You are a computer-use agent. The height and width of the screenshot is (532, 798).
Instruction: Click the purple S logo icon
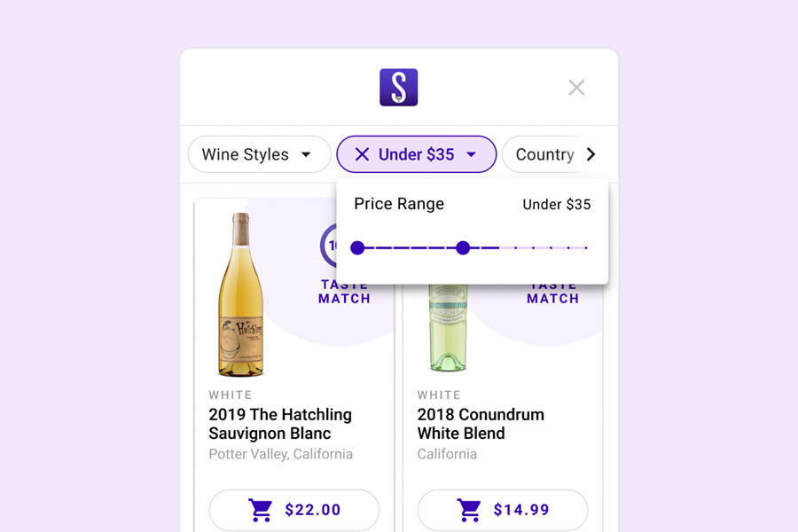[398, 88]
